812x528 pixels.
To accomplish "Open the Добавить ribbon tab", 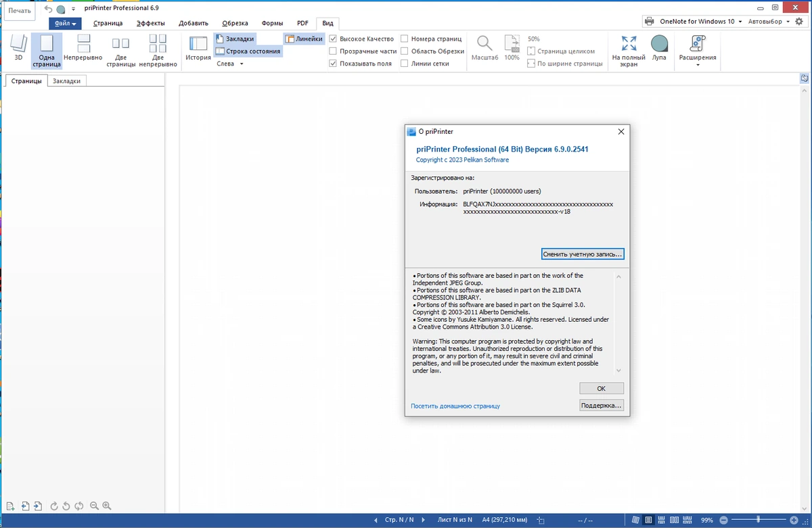I will point(194,23).
